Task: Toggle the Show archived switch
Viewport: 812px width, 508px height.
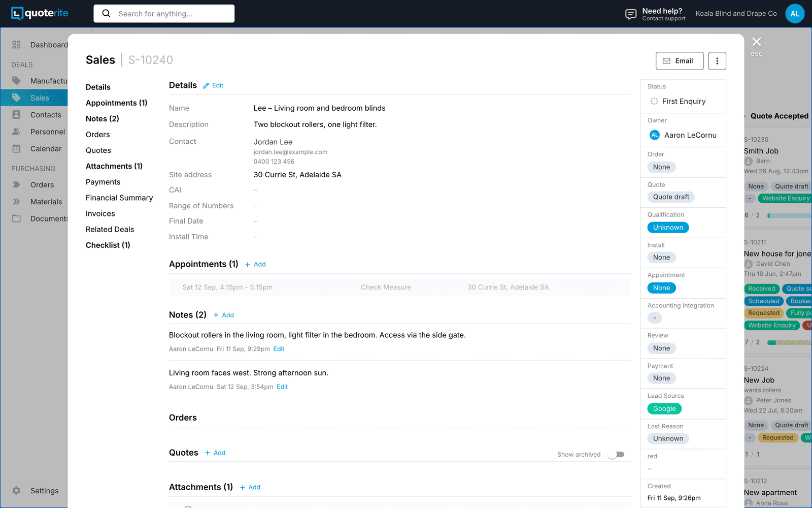Action: coord(616,455)
